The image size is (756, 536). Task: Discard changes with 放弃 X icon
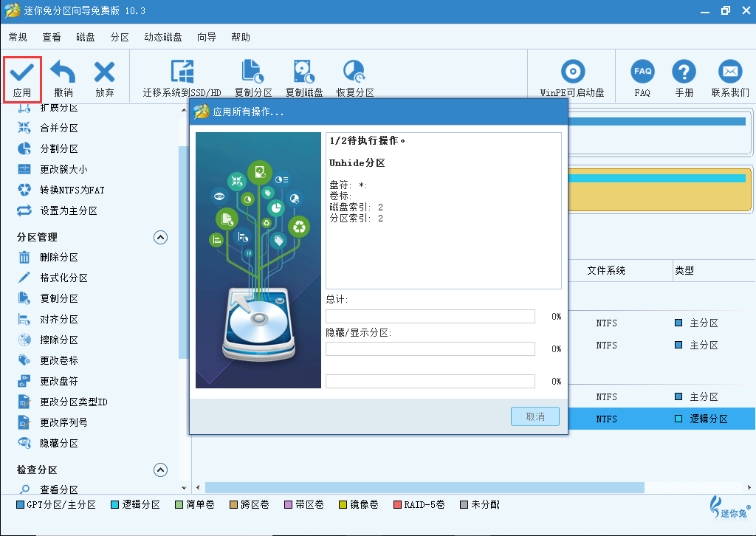tap(104, 79)
